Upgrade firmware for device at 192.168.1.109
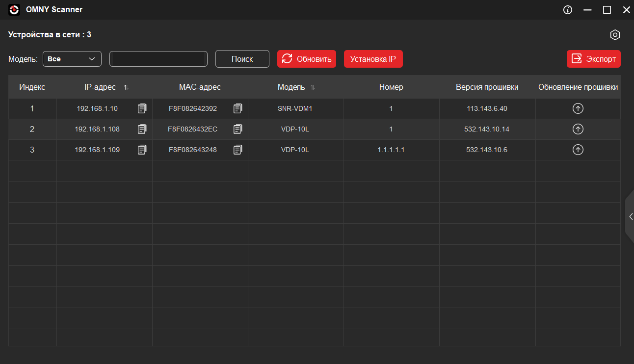 pos(578,150)
